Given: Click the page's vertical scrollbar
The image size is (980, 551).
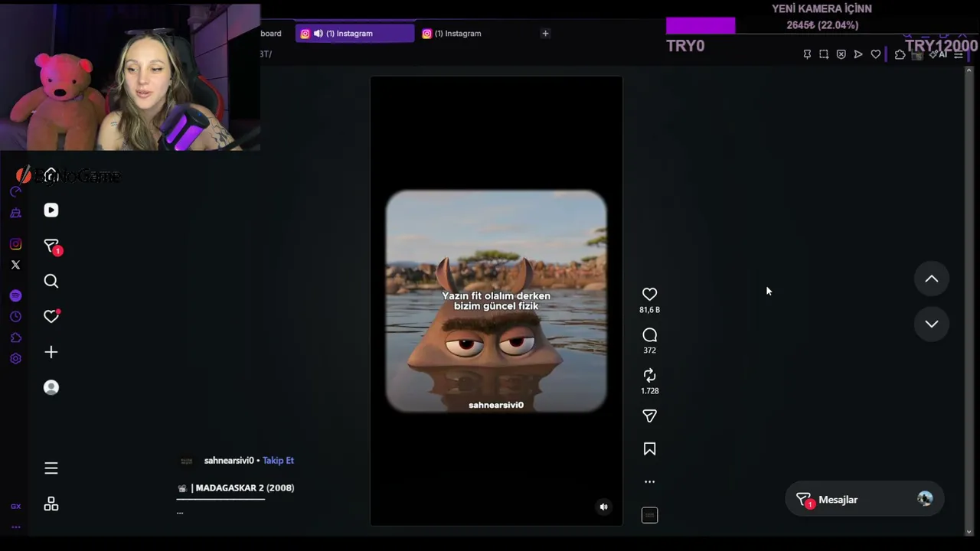Looking at the screenshot, I should click(969, 301).
